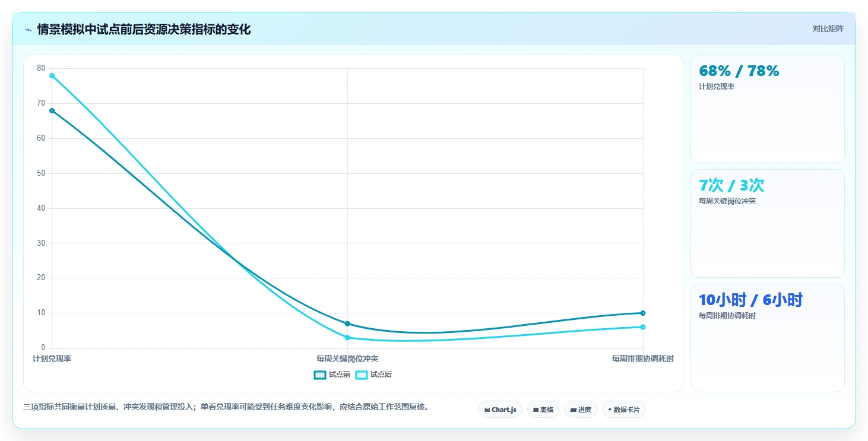
Task: Toggle the 试点前 legend item
Action: pyautogui.click(x=332, y=375)
